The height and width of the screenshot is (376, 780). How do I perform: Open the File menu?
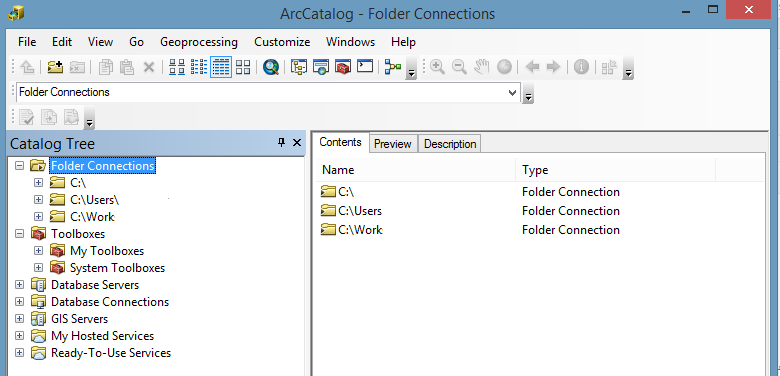(27, 42)
